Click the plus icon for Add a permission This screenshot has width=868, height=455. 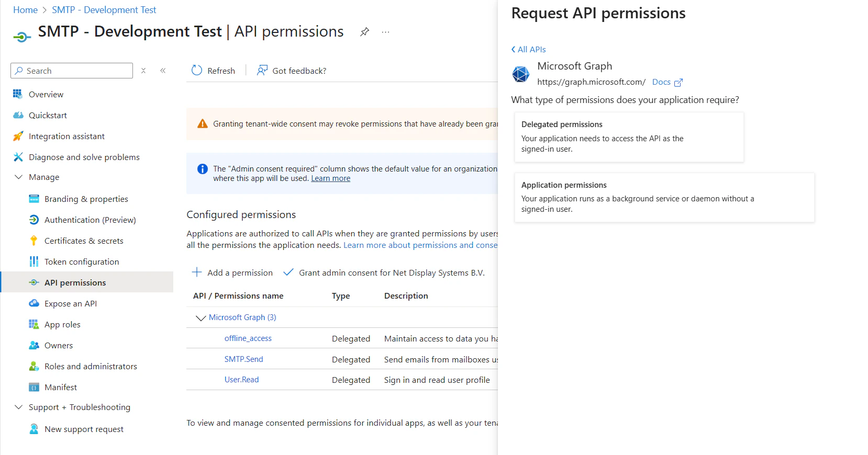click(x=197, y=272)
